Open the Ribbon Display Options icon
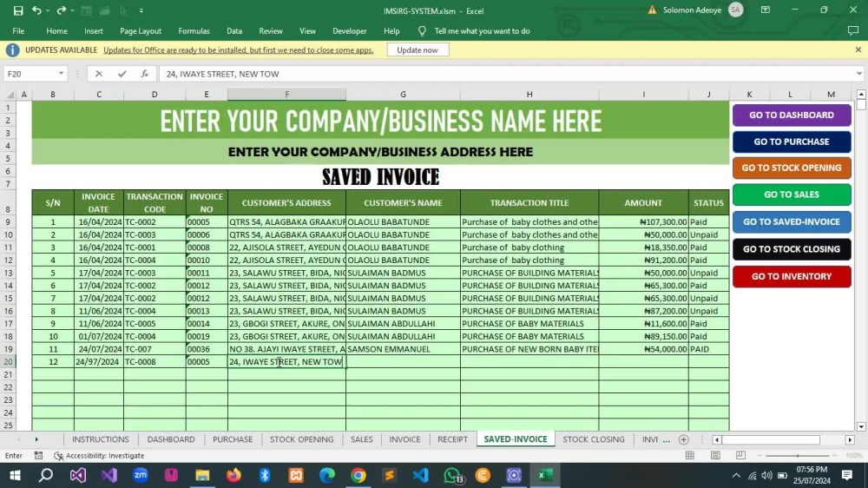Image resolution: width=868 pixels, height=488 pixels. [x=766, y=10]
